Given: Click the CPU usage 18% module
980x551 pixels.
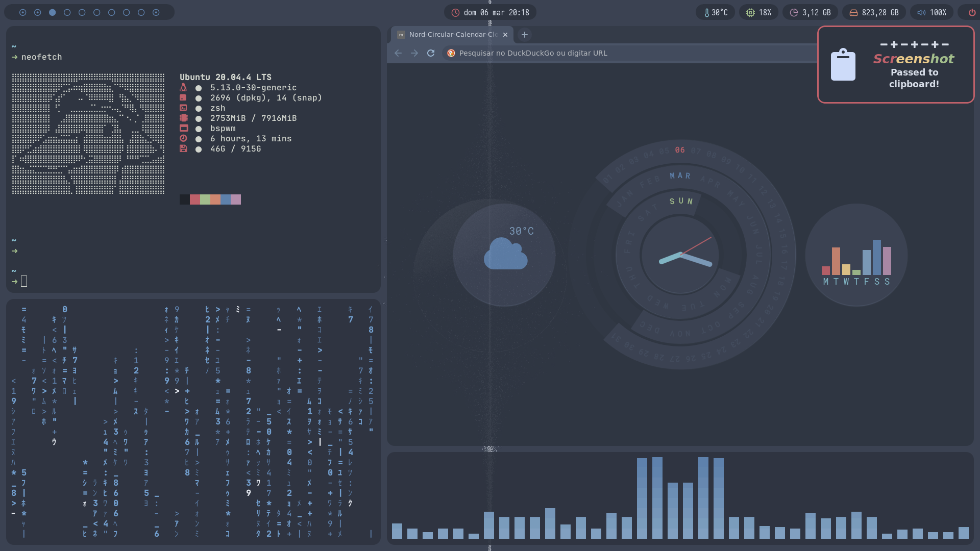Looking at the screenshot, I should [x=758, y=12].
